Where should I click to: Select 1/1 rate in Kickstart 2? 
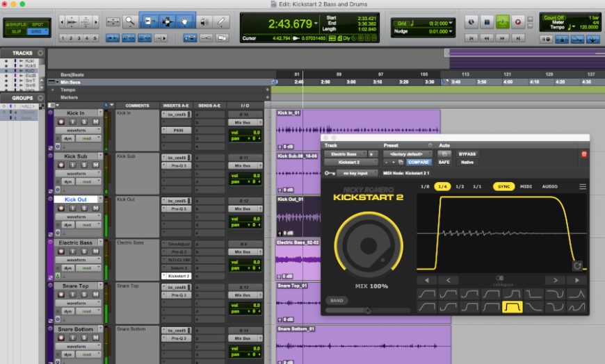tap(477, 187)
